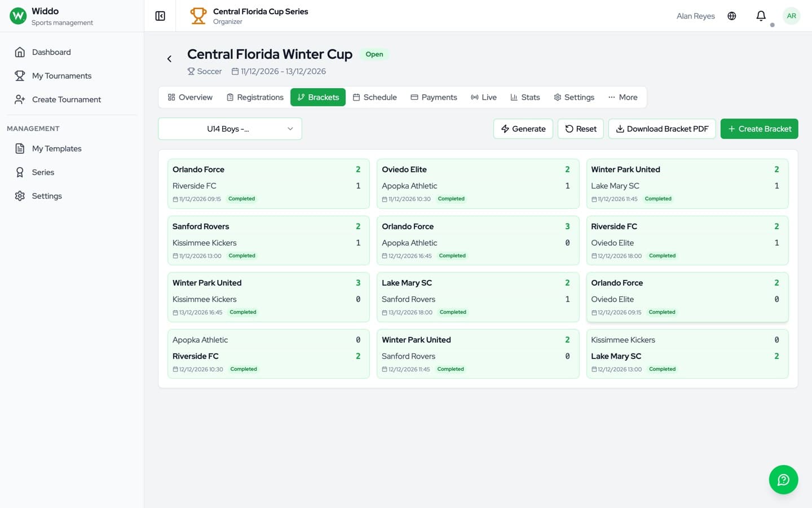The width and height of the screenshot is (812, 508).
Task: Switch to the Schedule tab
Action: pyautogui.click(x=375, y=97)
